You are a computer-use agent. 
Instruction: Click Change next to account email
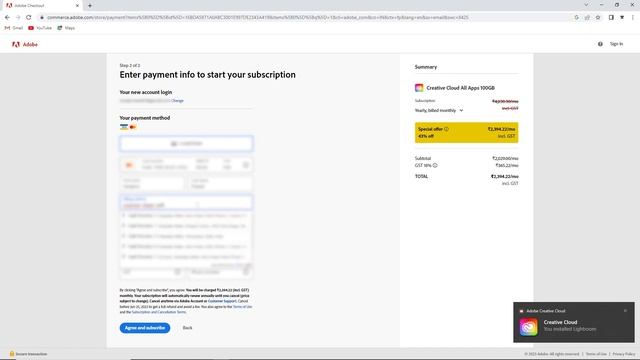pyautogui.click(x=177, y=100)
